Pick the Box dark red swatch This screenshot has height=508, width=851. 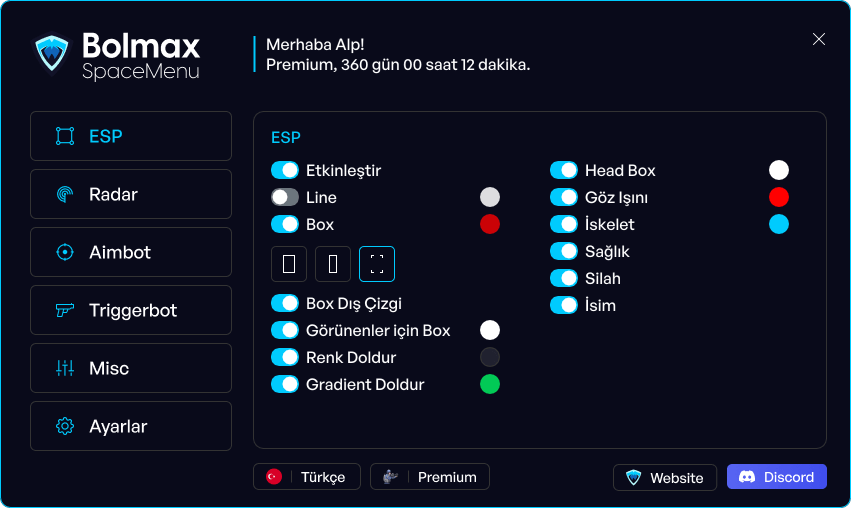click(x=490, y=224)
